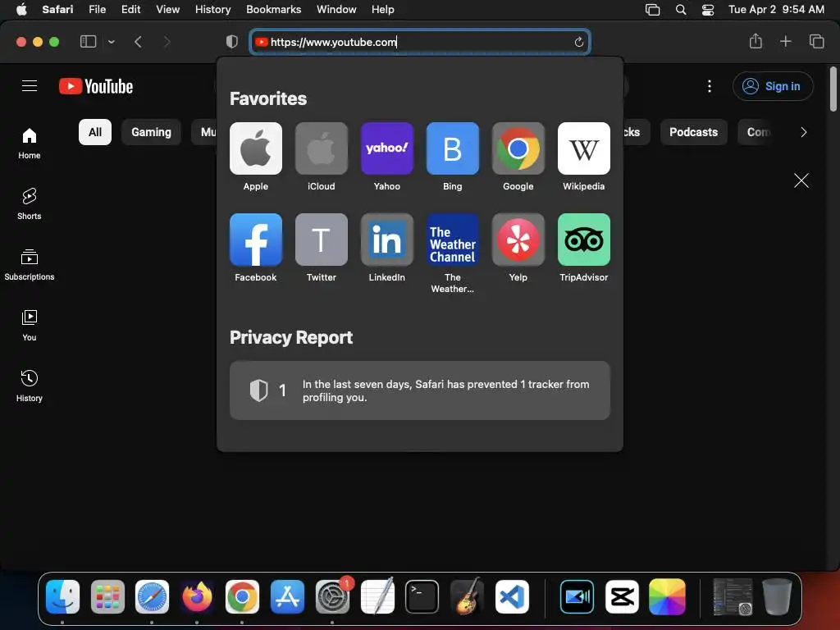The width and height of the screenshot is (840, 630).
Task: Open the Edit menu
Action: [x=130, y=9]
